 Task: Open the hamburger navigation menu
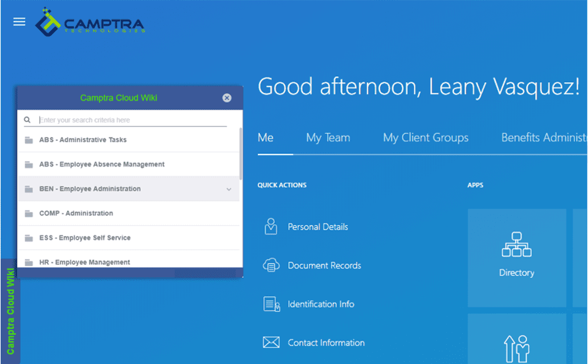point(19,22)
